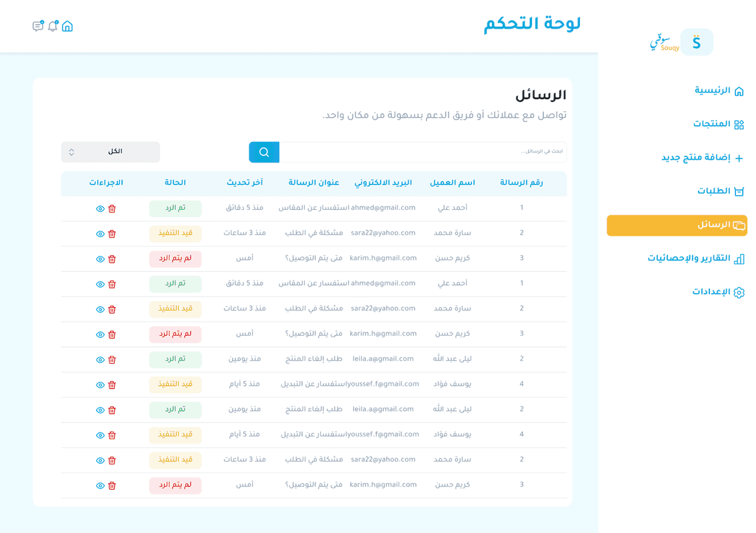Click the الحالة column header
The image size is (756, 533).
click(x=175, y=183)
